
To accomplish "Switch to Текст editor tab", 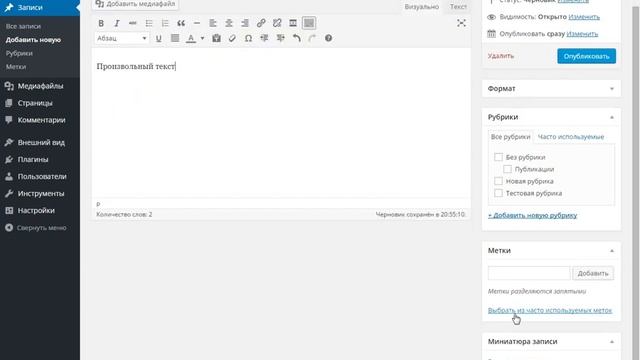I will pyautogui.click(x=458, y=7).
